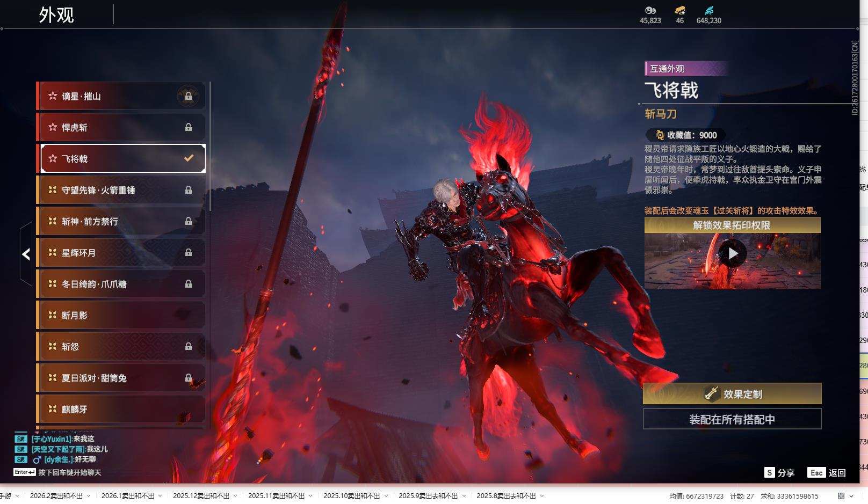The width and height of the screenshot is (868, 504).
Task: Switch to the 2026.2卖出和不出 sheet tab
Action: (56, 496)
